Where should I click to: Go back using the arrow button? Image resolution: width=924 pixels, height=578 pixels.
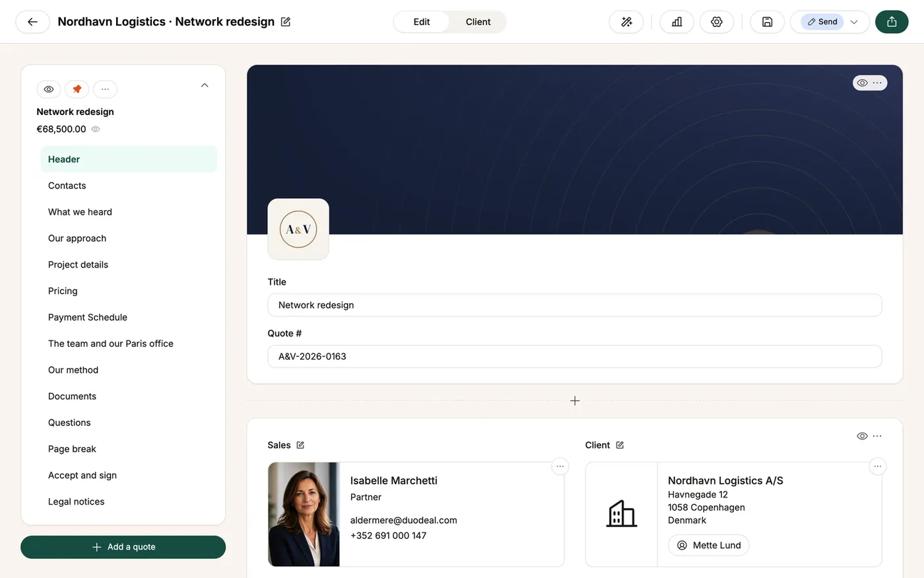(x=32, y=22)
